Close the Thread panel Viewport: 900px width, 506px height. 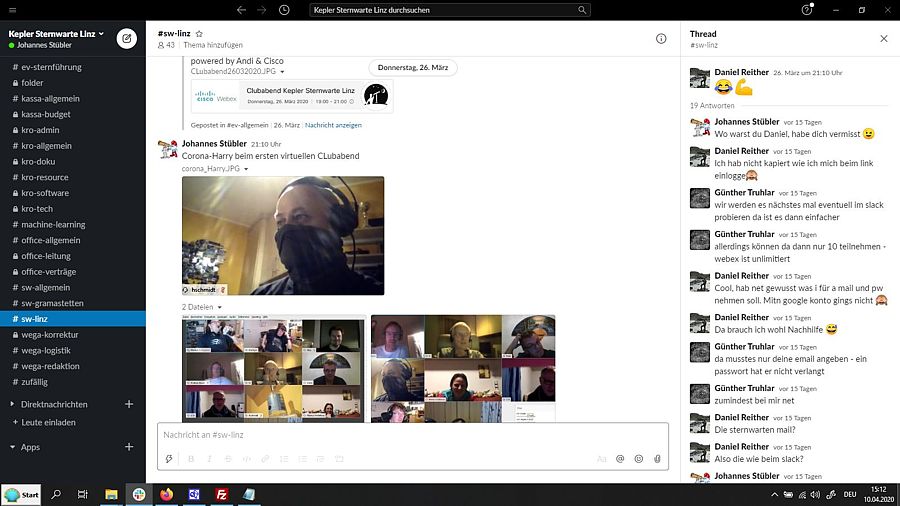pyautogui.click(x=883, y=39)
